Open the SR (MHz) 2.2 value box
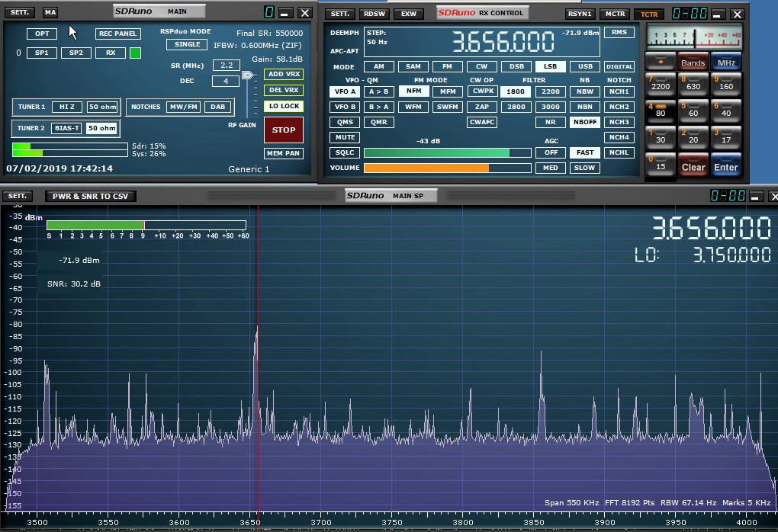The image size is (778, 532). (x=227, y=65)
